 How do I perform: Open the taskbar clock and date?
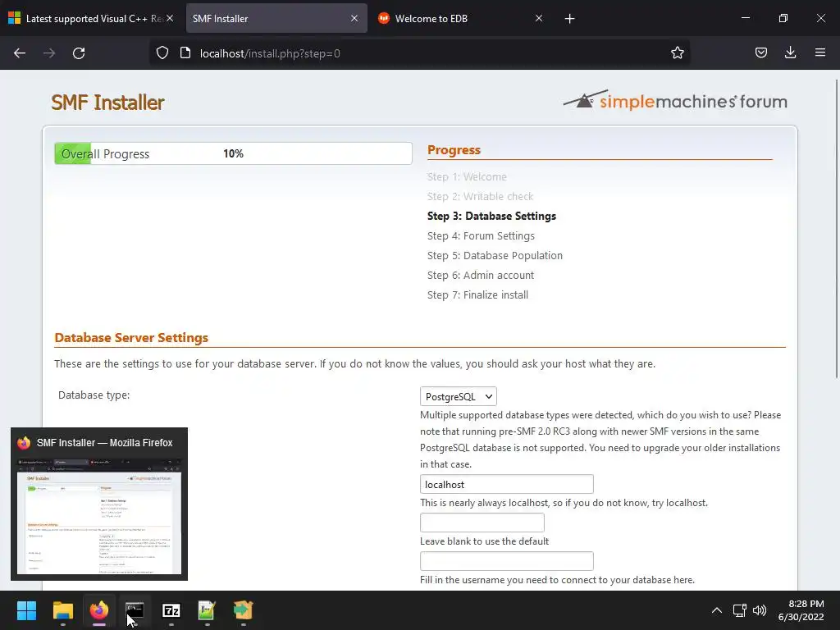pyautogui.click(x=801, y=610)
